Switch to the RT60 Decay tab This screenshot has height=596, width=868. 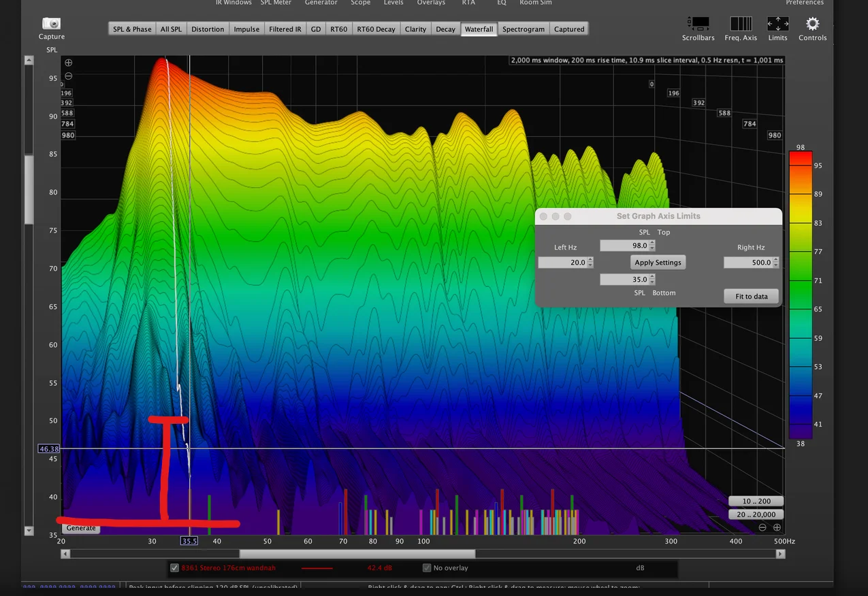(376, 29)
